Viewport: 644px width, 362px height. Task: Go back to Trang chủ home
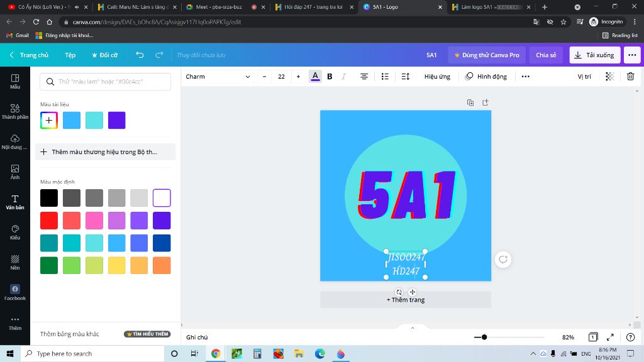(29, 55)
